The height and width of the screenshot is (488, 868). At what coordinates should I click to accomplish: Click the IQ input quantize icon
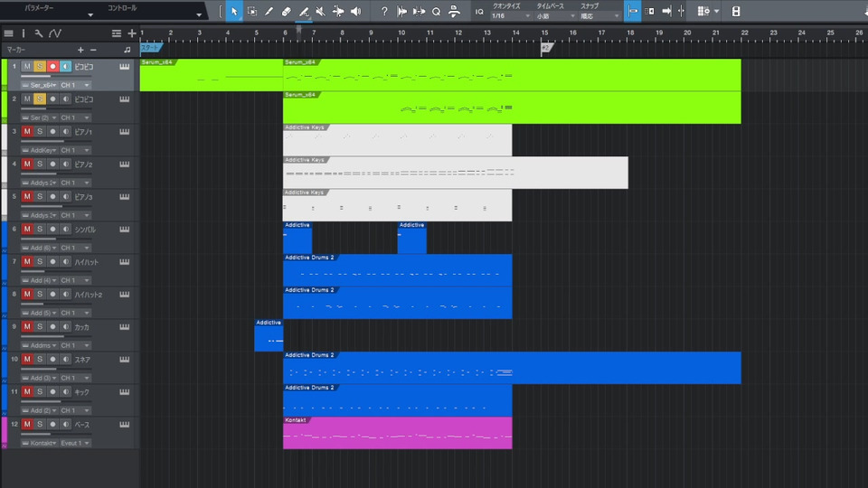[479, 12]
